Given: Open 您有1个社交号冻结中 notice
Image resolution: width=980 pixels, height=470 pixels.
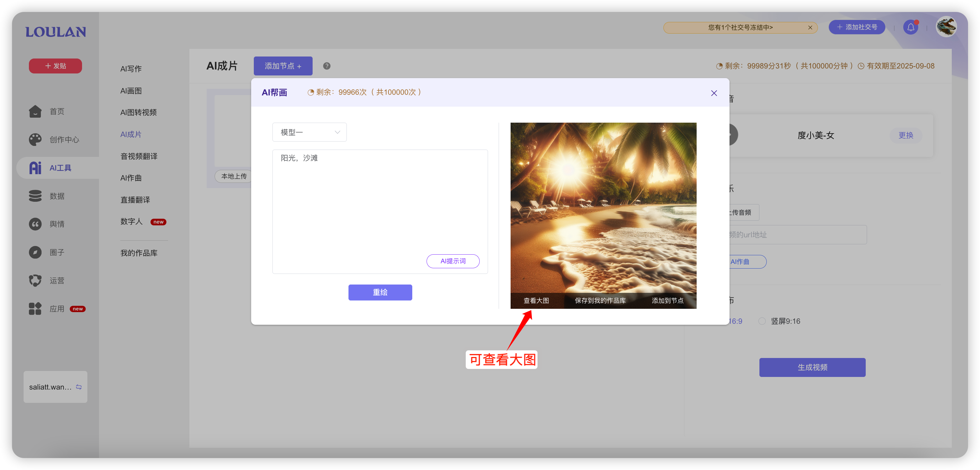Looking at the screenshot, I should [740, 27].
